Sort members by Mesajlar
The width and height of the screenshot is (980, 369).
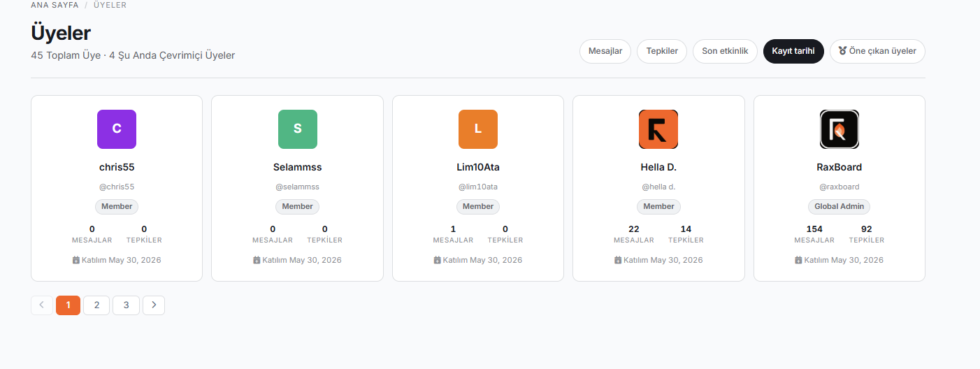[605, 51]
